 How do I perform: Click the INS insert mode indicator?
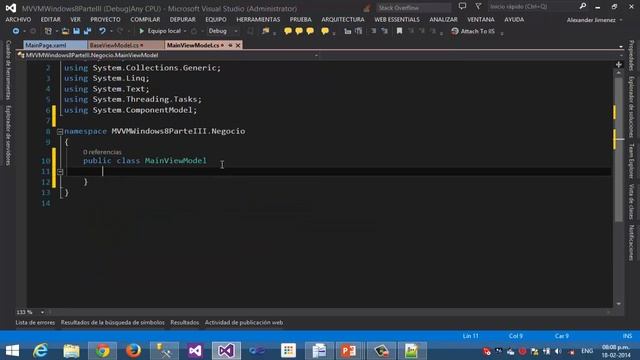click(627, 336)
